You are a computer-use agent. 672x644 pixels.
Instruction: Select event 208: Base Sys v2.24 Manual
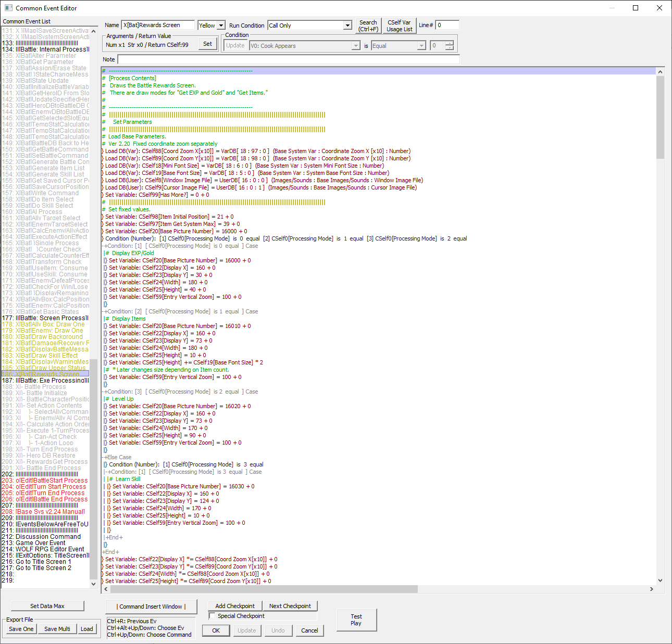45,512
